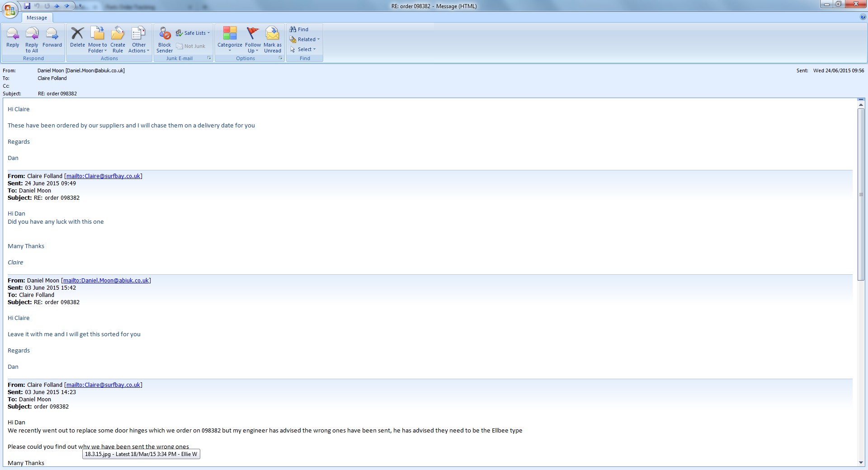Screen dimensions: 868x470
Task: Click the 'Sent: 03 June 2015 15:42' header line
Action: (x=42, y=288)
